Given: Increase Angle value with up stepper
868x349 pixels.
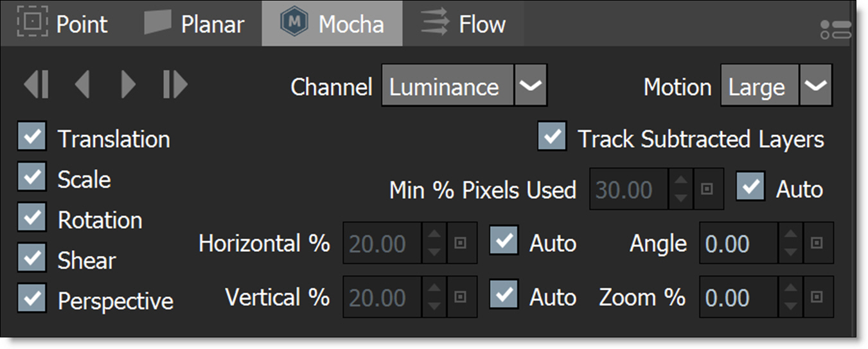Looking at the screenshot, I should coord(792,236).
